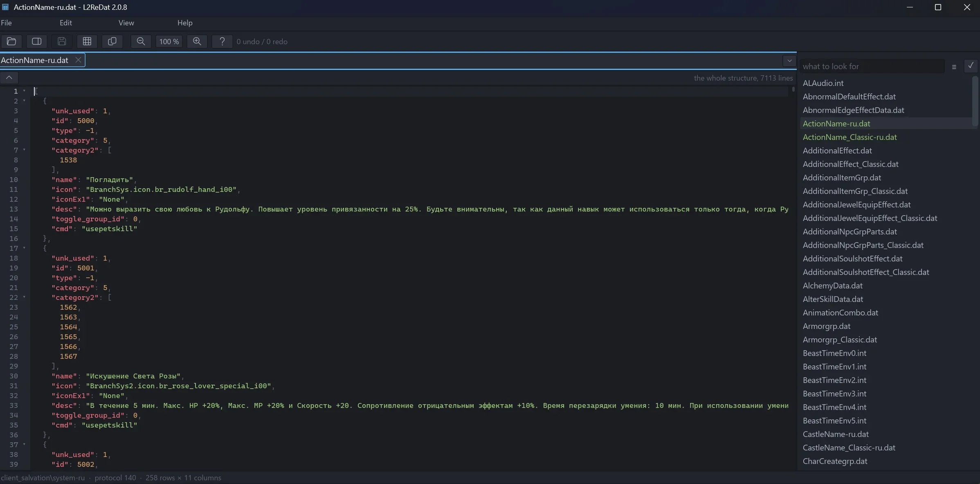Open the Edit menu
The height and width of the screenshot is (484, 980).
pos(66,23)
